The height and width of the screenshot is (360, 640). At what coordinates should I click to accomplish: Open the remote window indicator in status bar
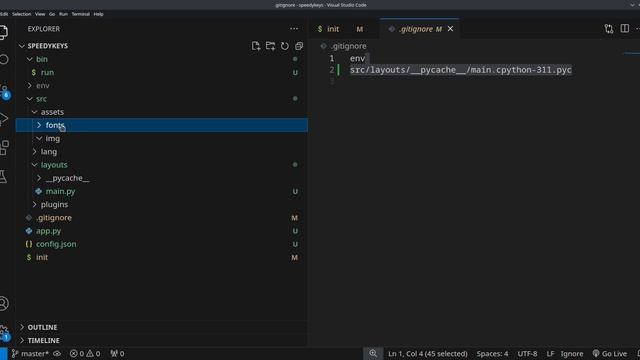click(x=3, y=353)
